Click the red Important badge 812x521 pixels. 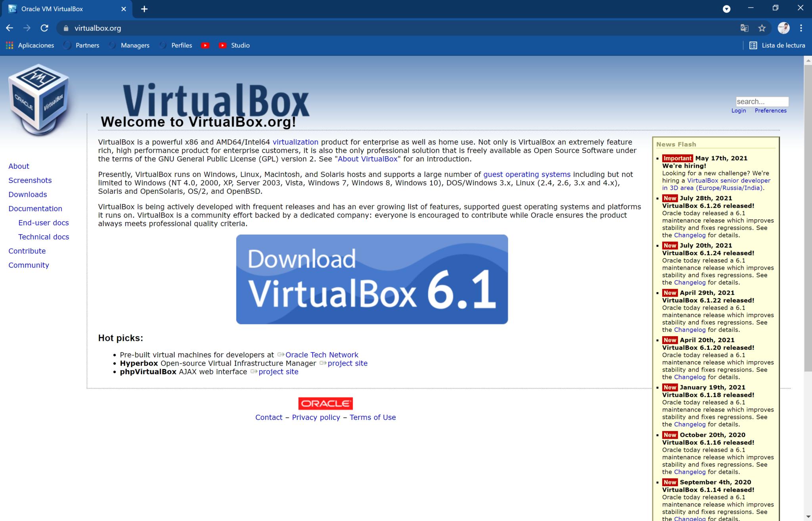[x=678, y=158]
